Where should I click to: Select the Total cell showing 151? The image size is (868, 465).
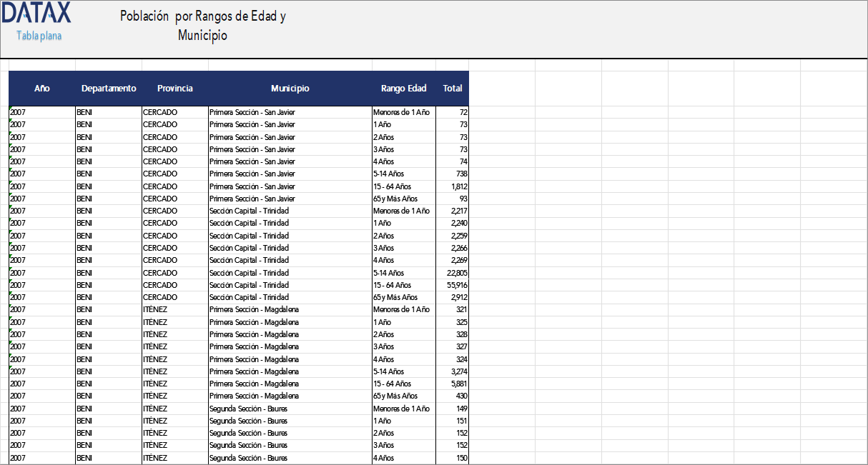[x=453, y=421]
